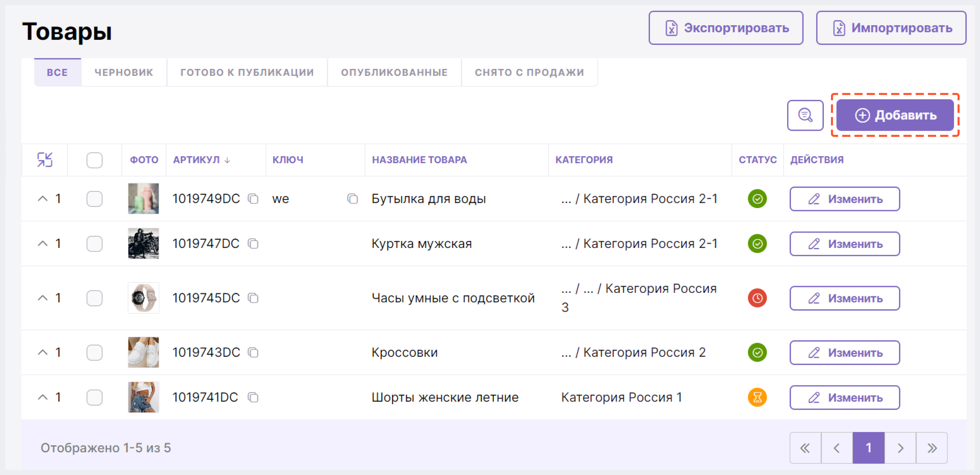Switch to the ВСЕ tab
This screenshot has height=475, width=980.
pos(58,72)
